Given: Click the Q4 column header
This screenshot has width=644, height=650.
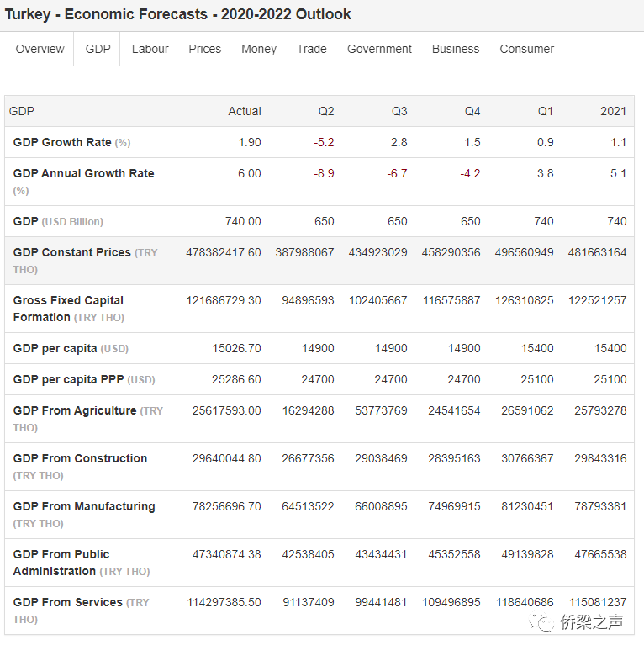Looking at the screenshot, I should [x=472, y=111].
